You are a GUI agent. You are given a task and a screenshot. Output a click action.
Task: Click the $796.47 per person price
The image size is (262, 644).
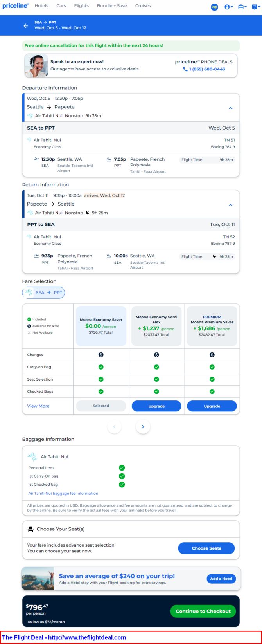[37, 608]
